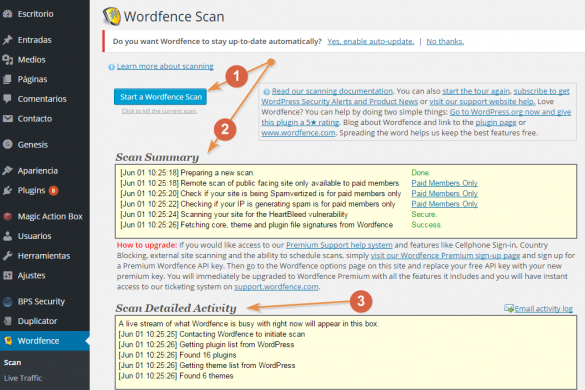
Task: Open Entradas menu item
Action: click(x=35, y=40)
